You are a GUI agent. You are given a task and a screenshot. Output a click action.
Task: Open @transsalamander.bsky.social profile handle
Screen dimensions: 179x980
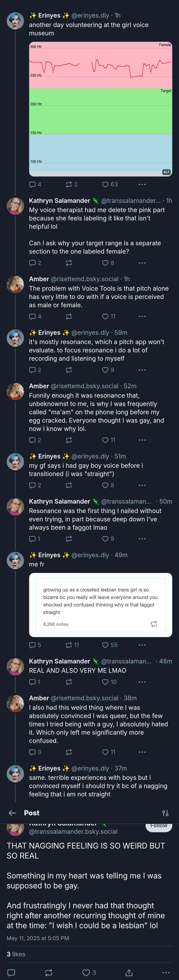pyautogui.click(x=73, y=832)
